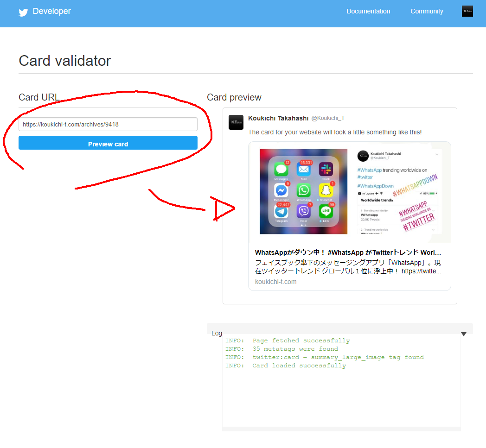Open the WhatsAppがダウン中 card title link
The image size is (486, 448).
347,252
